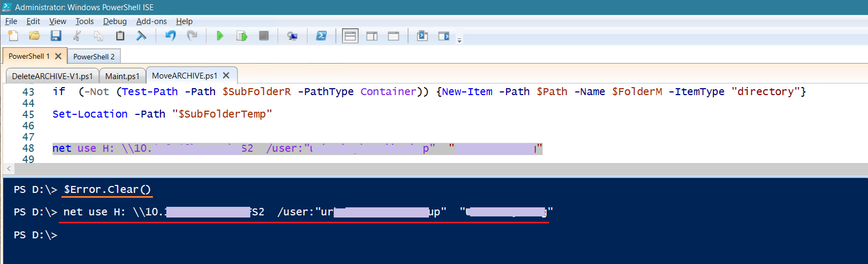The width and height of the screenshot is (868, 264).
Task: Click the $SubFolderR variable
Action: [257, 91]
